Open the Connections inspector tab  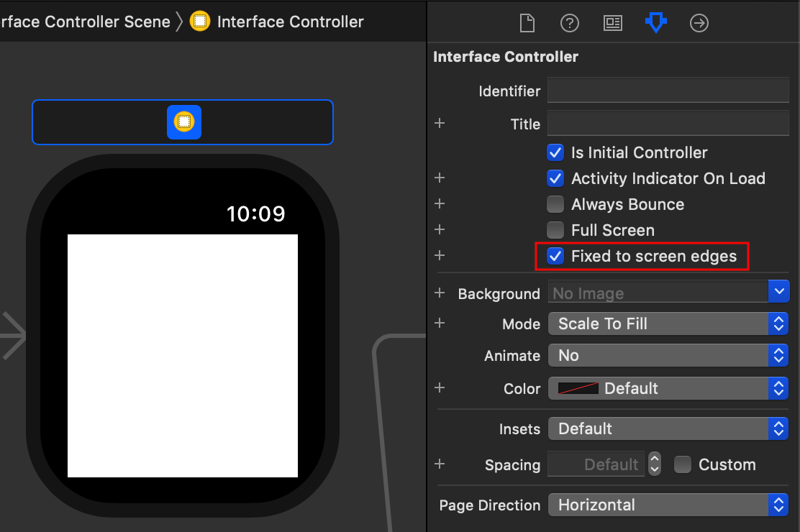tap(699, 23)
